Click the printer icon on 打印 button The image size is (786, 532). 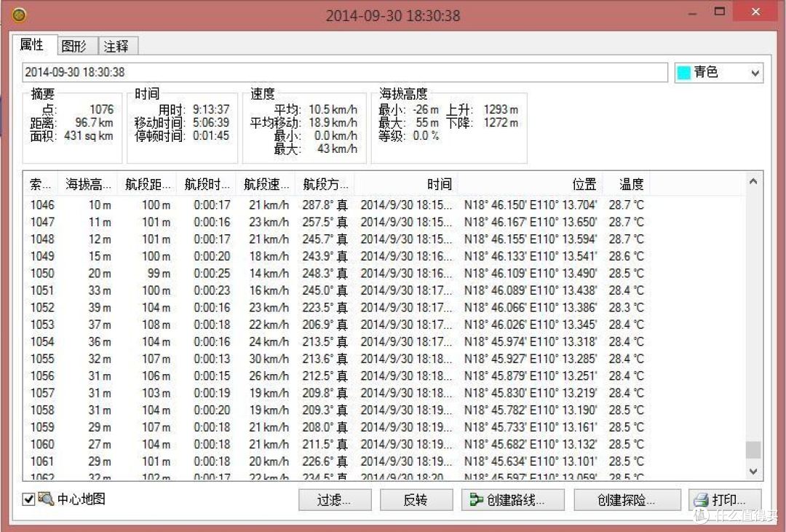coord(701,500)
